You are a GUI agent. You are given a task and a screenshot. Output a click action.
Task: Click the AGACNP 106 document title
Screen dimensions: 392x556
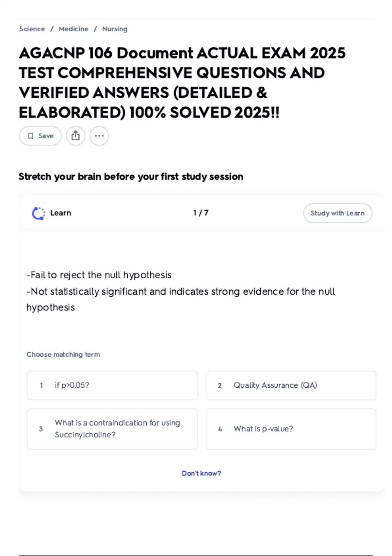tap(182, 83)
